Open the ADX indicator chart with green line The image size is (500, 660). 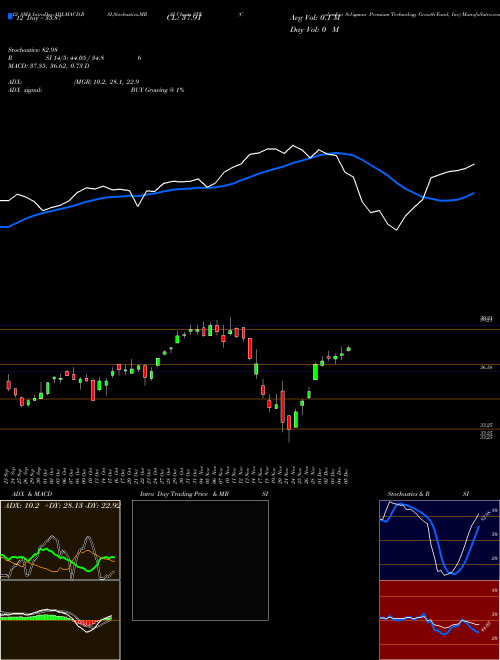pos(60,540)
